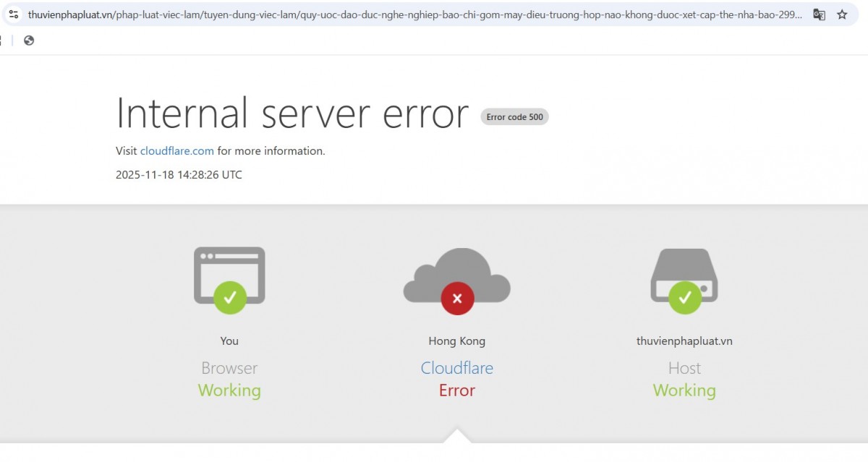Click the Host Working status text
Viewport: 868px width, 462px height.
pos(684,390)
